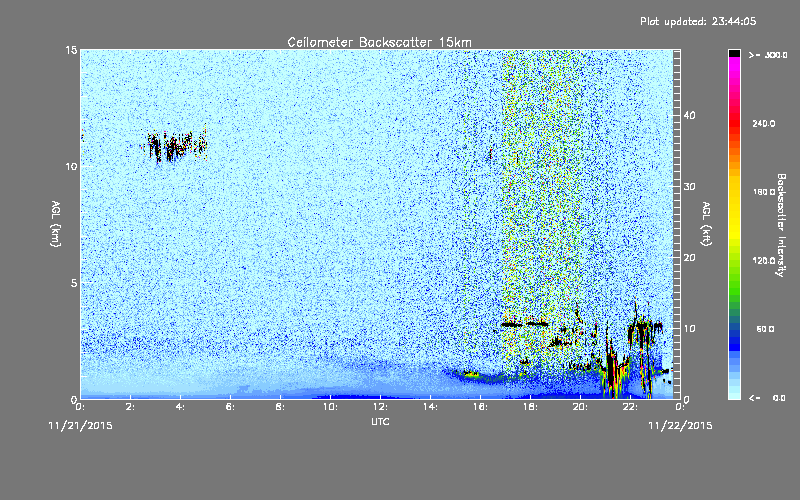Image resolution: width=800 pixels, height=500 pixels.
Task: Click the "10:" hour tick on x-axis
Action: (x=331, y=407)
